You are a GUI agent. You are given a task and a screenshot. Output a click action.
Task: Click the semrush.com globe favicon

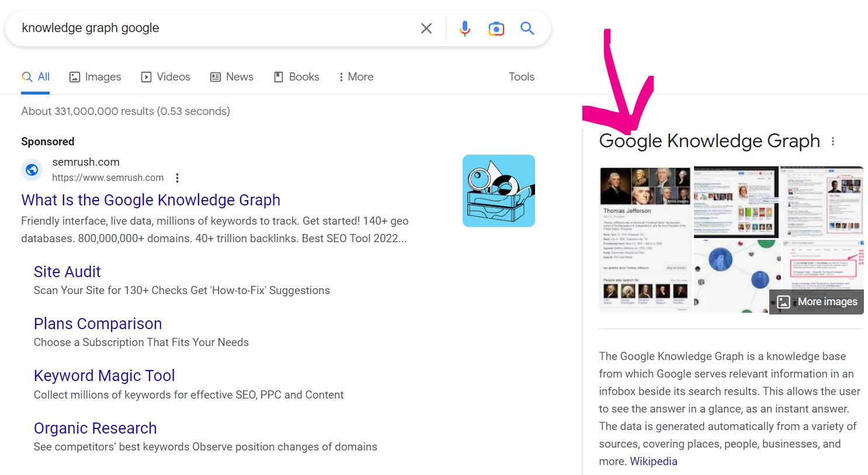coord(32,170)
